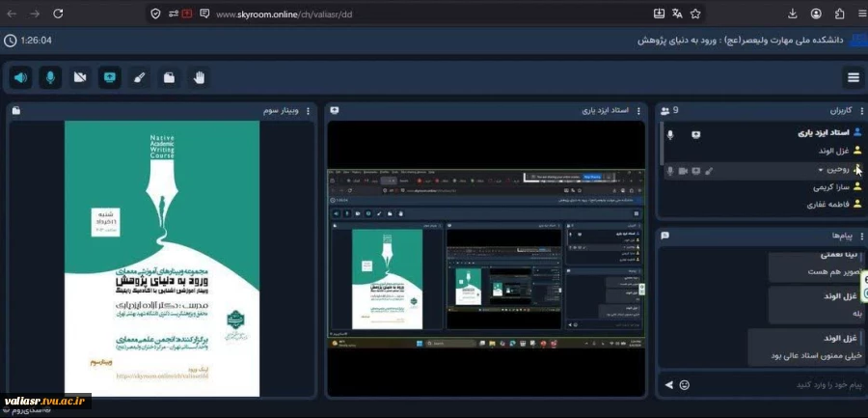Image resolution: width=868 pixels, height=418 pixels.
Task: Click the users panel scrollbar
Action: point(661,144)
